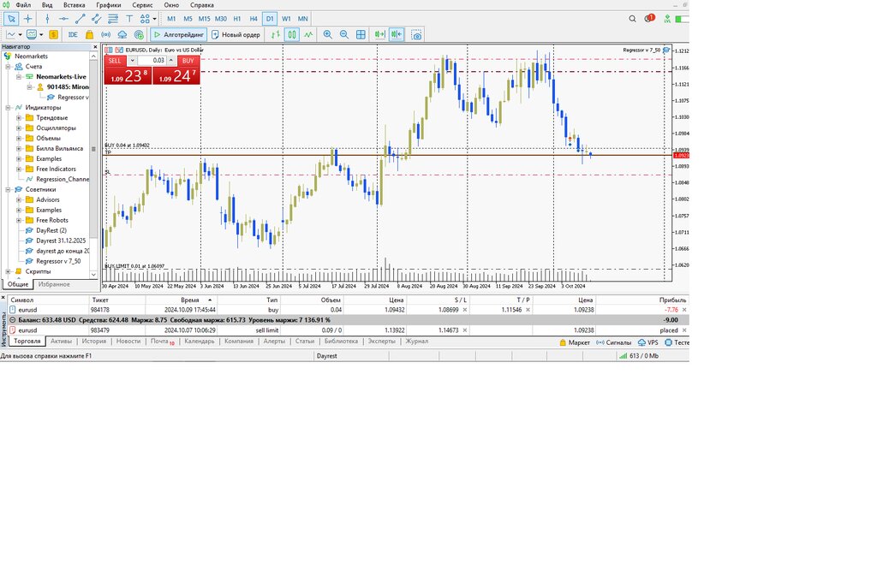The width and height of the screenshot is (877, 588).
Task: Increase trade volume with up arrow
Action: (171, 61)
